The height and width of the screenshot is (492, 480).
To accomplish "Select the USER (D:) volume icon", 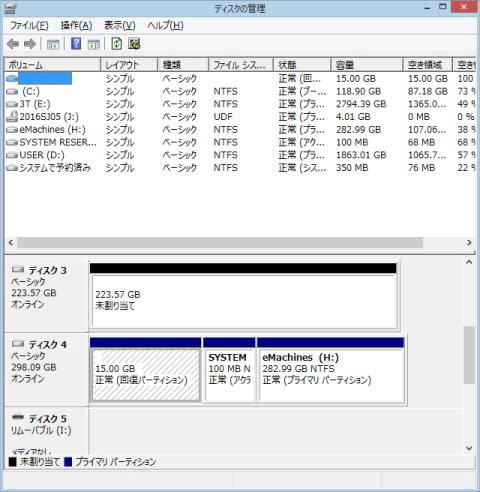I will coord(12,155).
